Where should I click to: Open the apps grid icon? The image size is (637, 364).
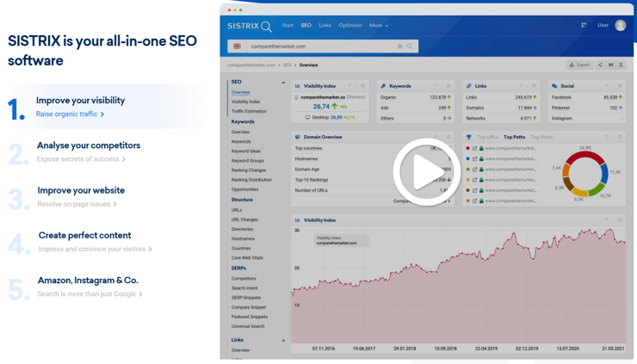[x=584, y=25]
